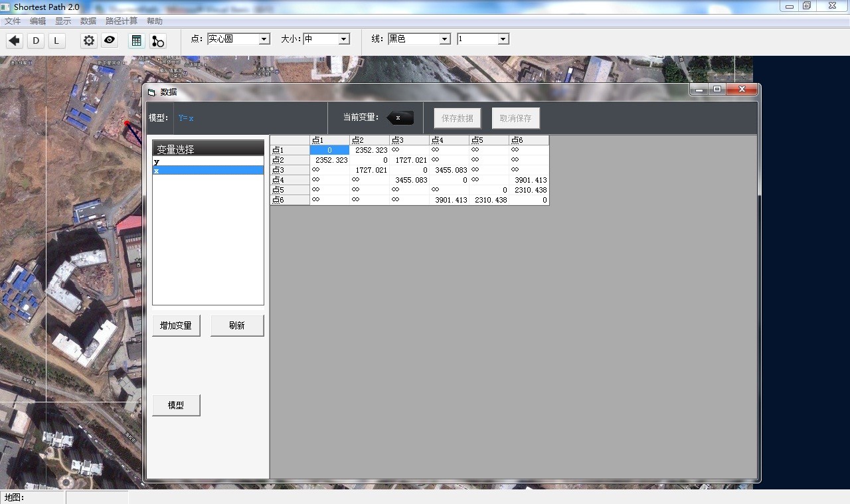Click the 数据 window title icon
This screenshot has height=504, width=850.
tap(151, 92)
